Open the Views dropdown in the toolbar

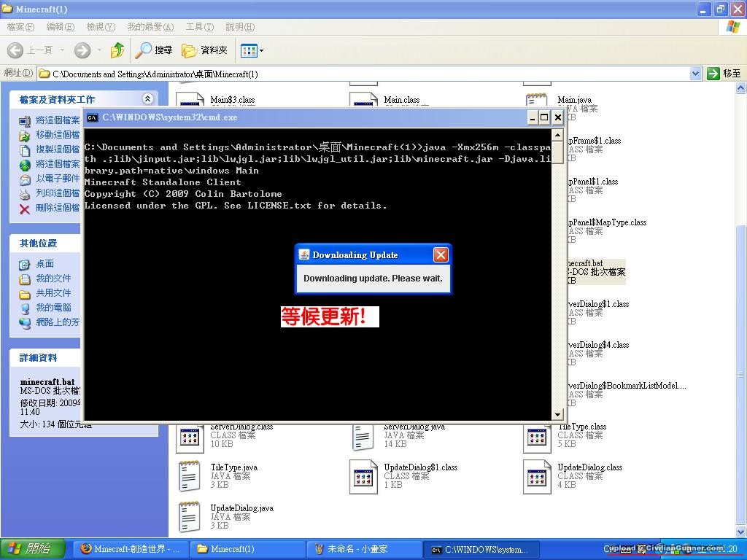tap(253, 50)
